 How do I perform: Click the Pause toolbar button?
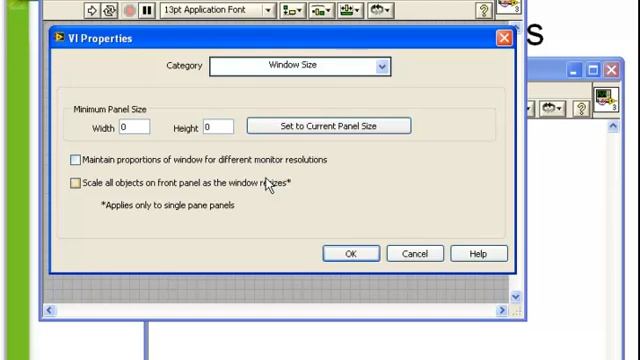pos(147,10)
